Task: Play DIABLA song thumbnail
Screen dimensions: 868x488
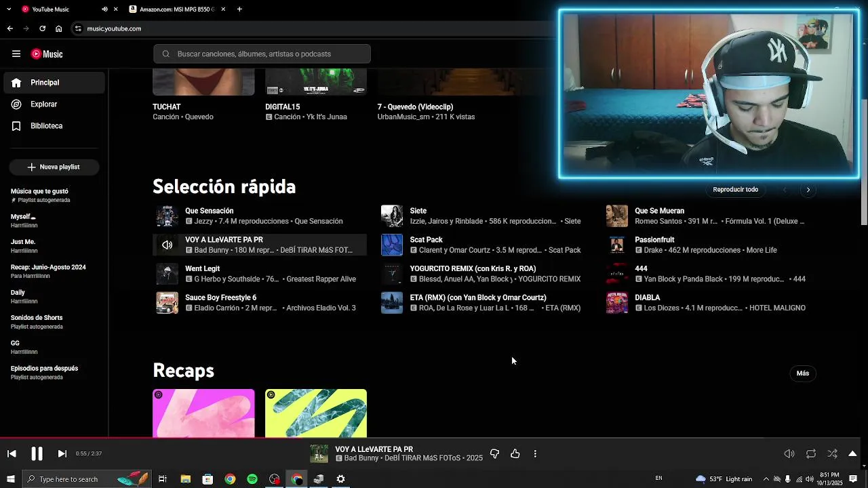Action: (617, 303)
